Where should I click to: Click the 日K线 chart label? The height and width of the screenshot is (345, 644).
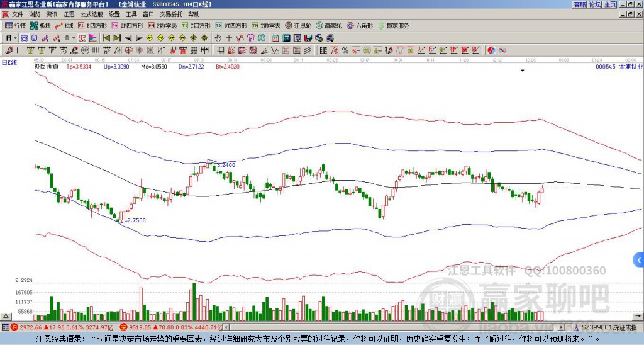click(x=9, y=63)
